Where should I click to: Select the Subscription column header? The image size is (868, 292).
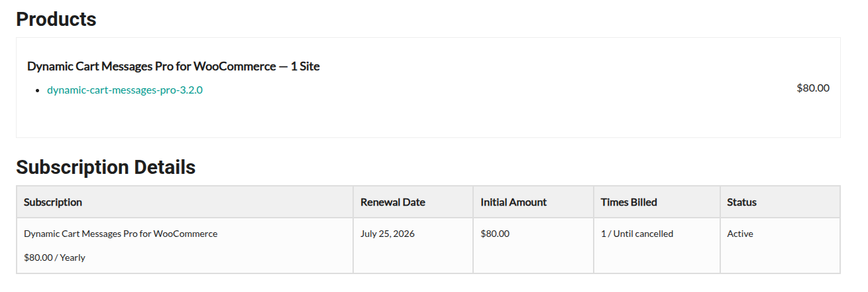(x=53, y=202)
